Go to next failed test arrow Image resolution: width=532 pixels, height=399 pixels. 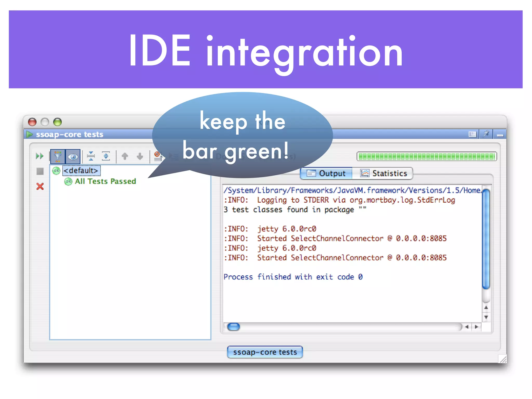click(x=140, y=156)
